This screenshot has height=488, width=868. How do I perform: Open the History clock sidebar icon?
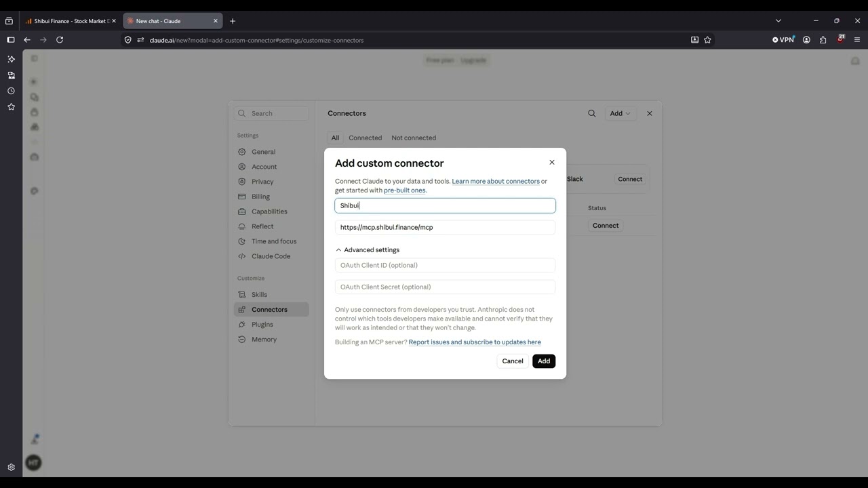(x=11, y=91)
